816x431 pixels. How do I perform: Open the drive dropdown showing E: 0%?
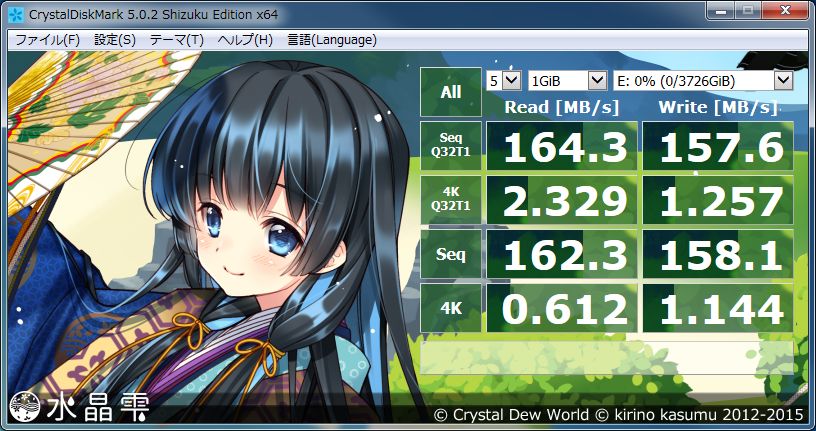pyautogui.click(x=703, y=81)
